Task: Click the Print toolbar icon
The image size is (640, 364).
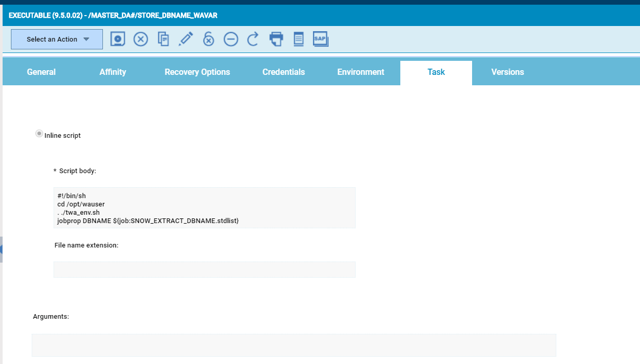Action: pyautogui.click(x=276, y=38)
